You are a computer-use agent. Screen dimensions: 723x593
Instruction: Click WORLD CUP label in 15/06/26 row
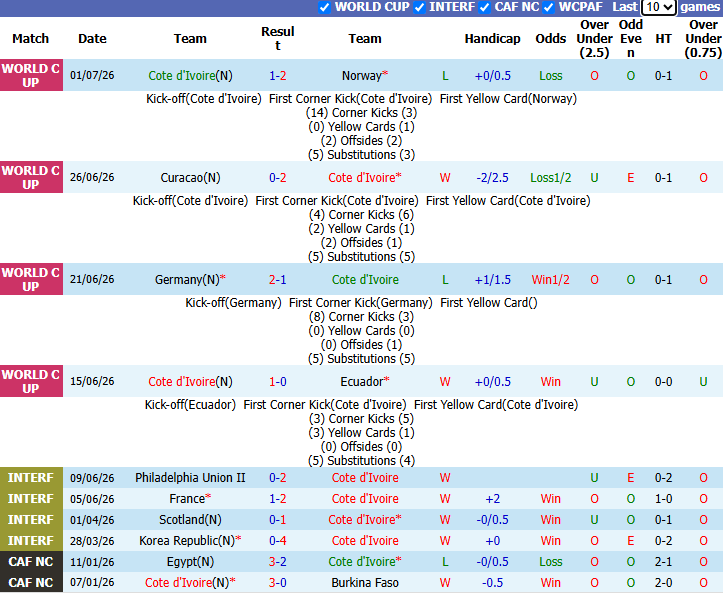click(x=31, y=381)
